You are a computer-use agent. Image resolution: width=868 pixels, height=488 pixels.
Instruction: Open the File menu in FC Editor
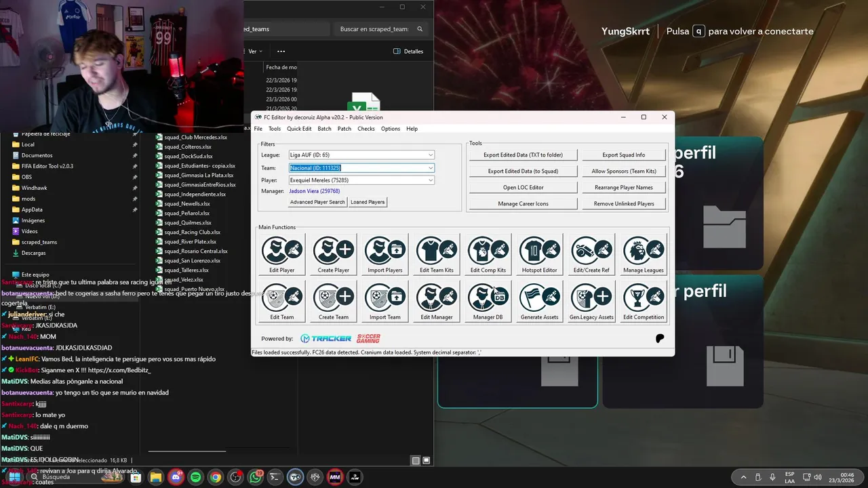[x=258, y=129]
